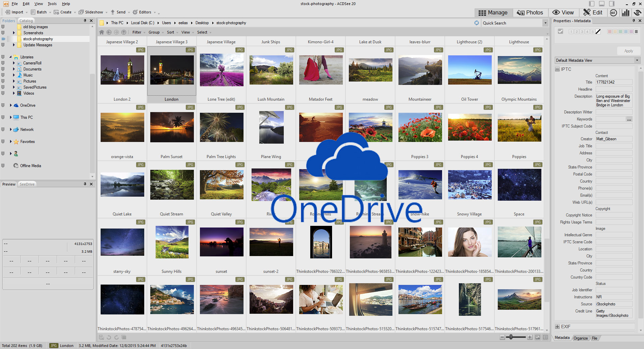Open the 365 mode icon

613,12
